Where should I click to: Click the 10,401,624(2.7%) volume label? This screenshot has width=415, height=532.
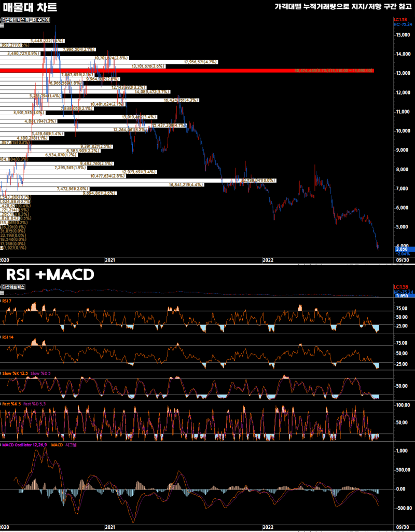point(108,104)
